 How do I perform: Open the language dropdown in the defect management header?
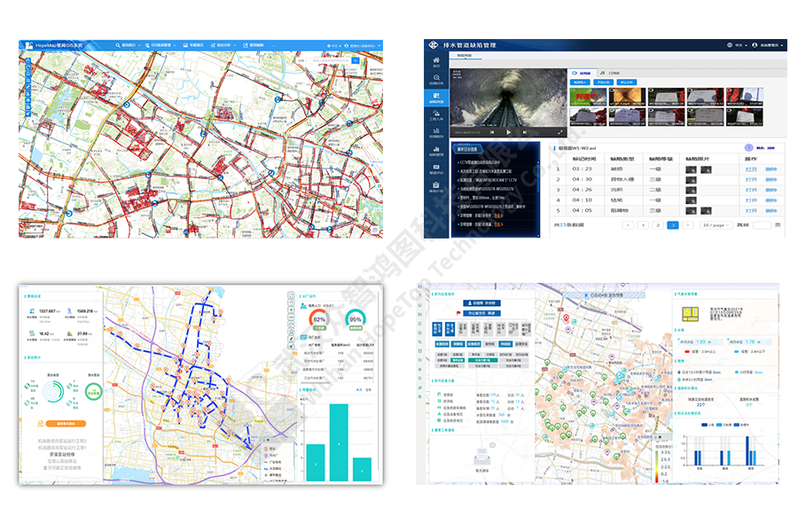[x=737, y=45]
